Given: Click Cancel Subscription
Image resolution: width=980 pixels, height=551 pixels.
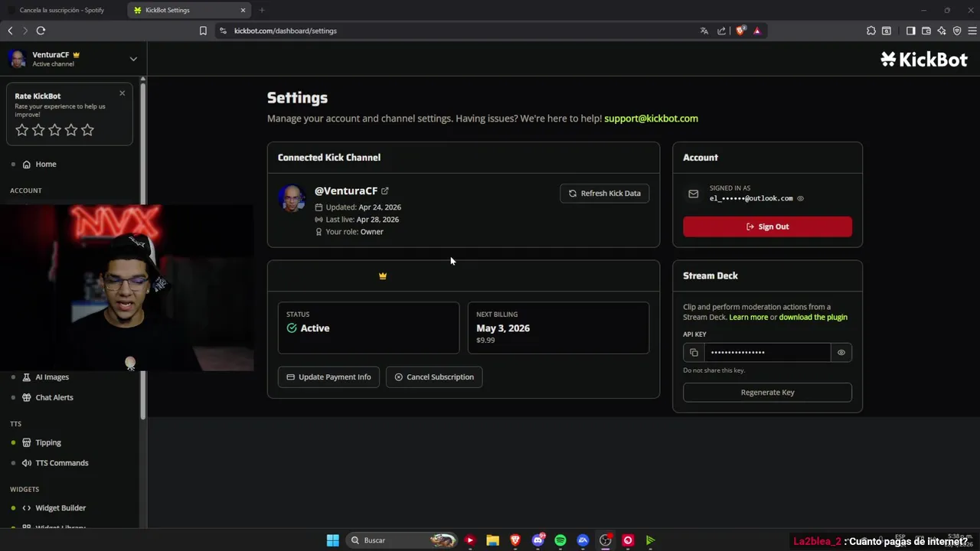Looking at the screenshot, I should click(x=434, y=377).
